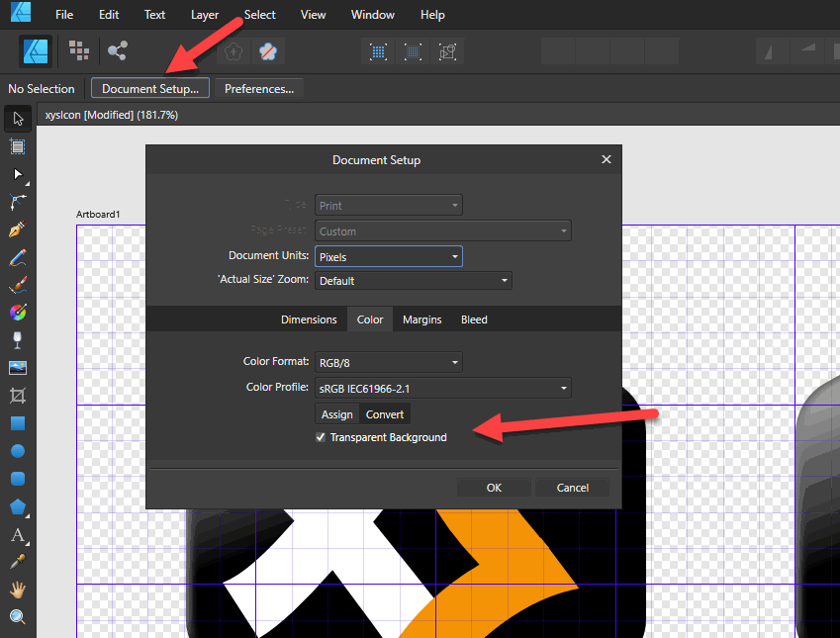Switch to the Bleed tab
The width and height of the screenshot is (840, 638).
474,319
